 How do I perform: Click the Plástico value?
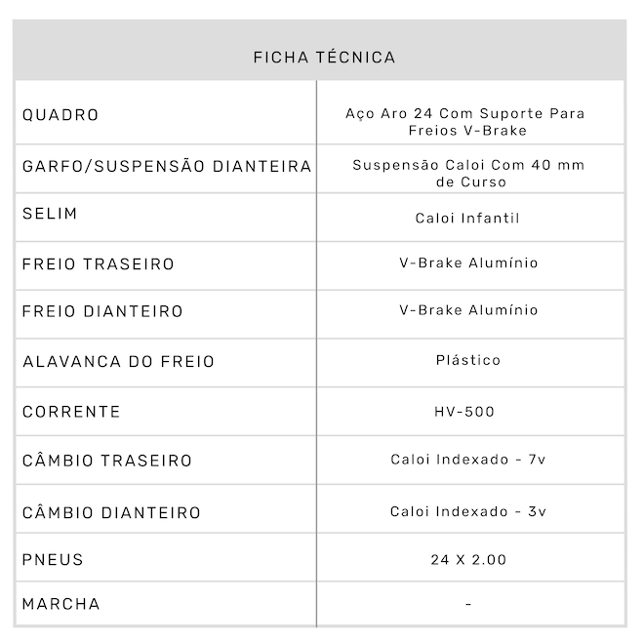(468, 360)
